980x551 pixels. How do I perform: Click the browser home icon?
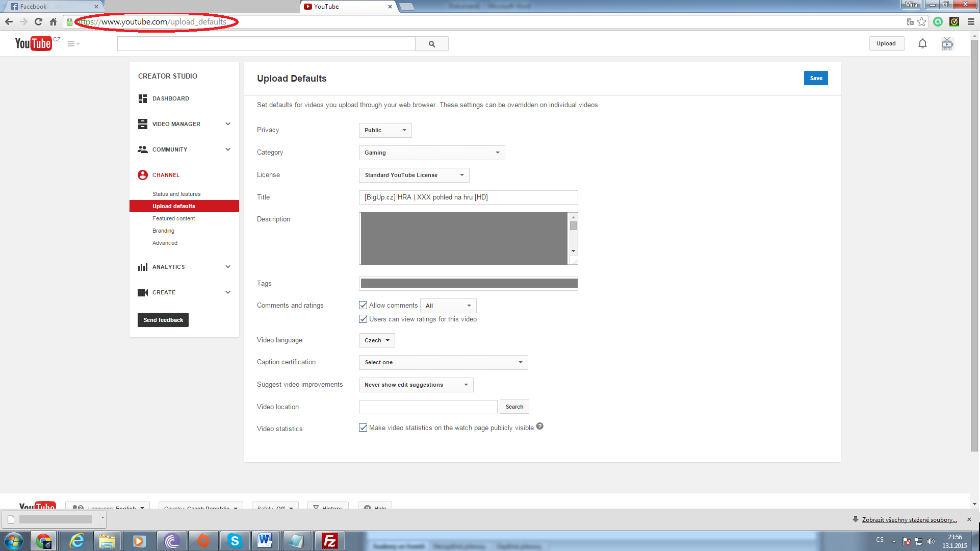(53, 21)
